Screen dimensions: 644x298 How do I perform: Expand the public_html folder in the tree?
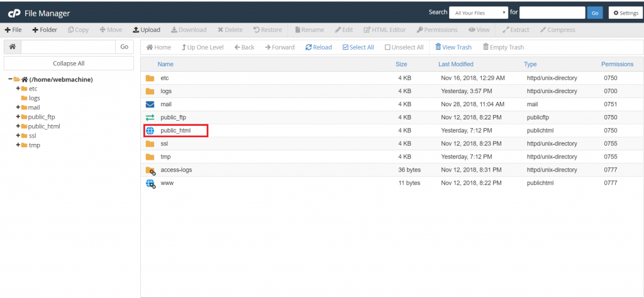click(18, 126)
